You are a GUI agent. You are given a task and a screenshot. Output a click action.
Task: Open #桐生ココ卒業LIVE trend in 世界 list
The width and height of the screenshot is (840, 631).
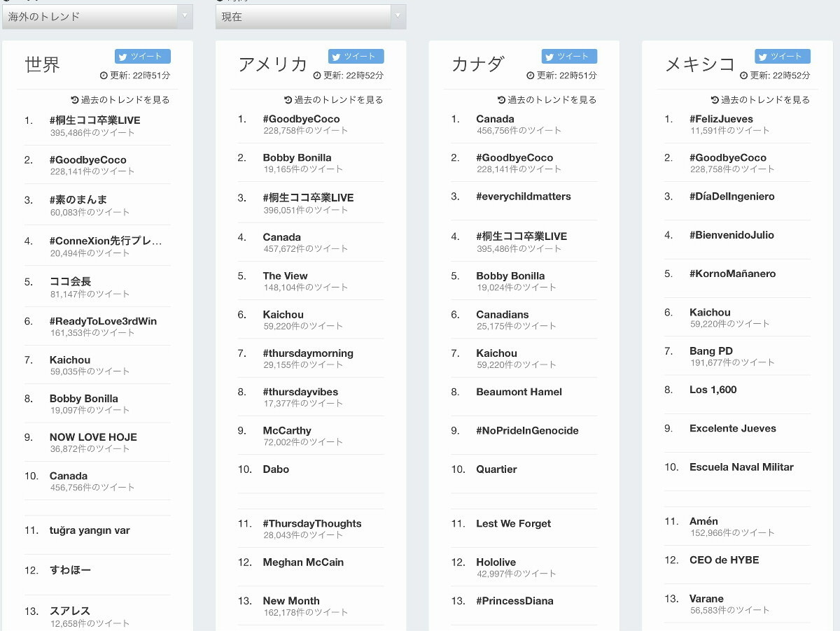pos(95,120)
